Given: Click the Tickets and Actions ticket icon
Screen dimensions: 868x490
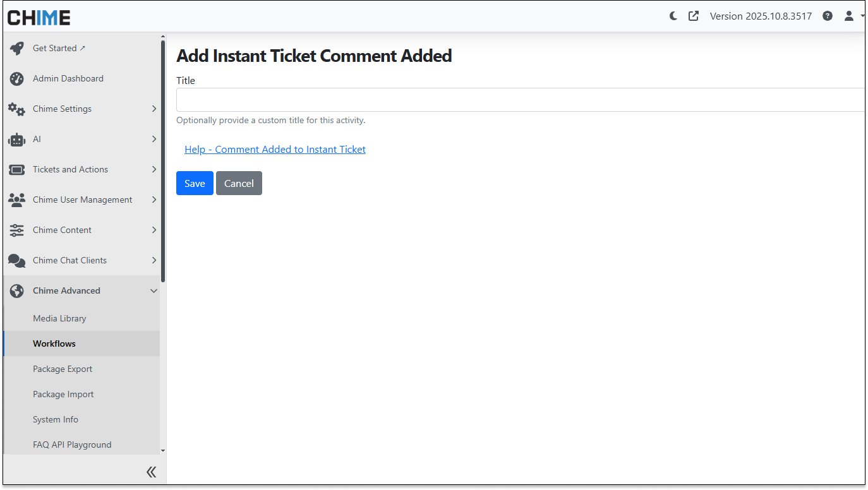Looking at the screenshot, I should pyautogui.click(x=17, y=170).
